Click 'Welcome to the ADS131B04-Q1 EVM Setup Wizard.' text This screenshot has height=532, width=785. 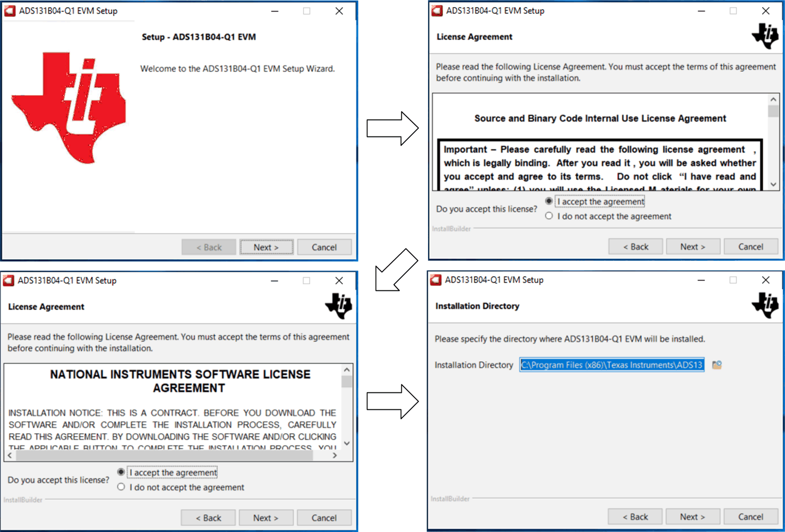point(237,69)
